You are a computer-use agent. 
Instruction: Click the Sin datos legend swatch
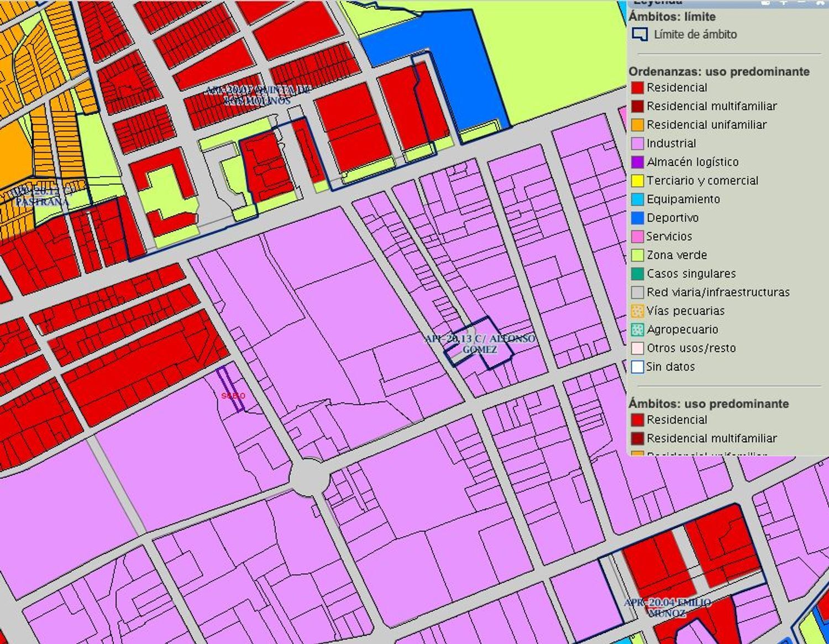point(637,367)
